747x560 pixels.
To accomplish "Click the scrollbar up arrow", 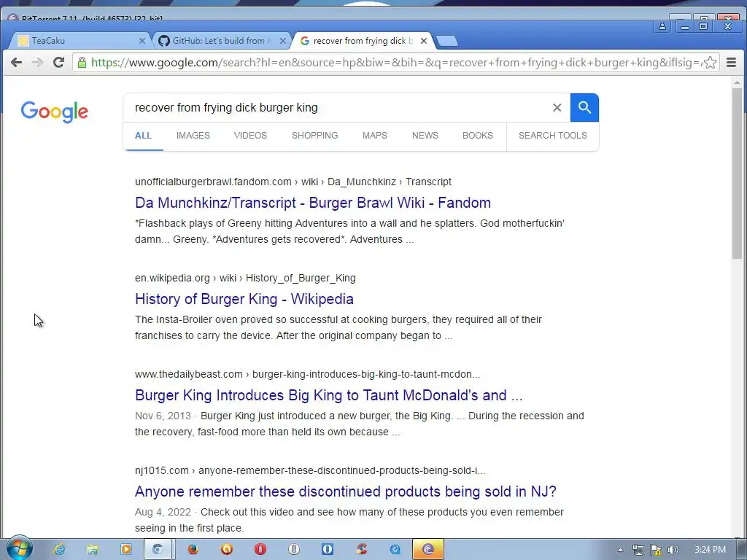I will (737, 83).
